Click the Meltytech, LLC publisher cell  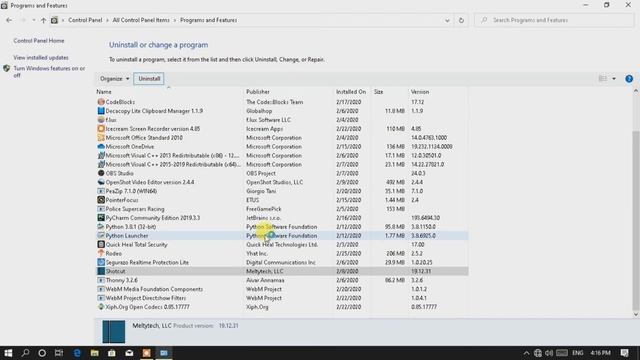coord(264,271)
